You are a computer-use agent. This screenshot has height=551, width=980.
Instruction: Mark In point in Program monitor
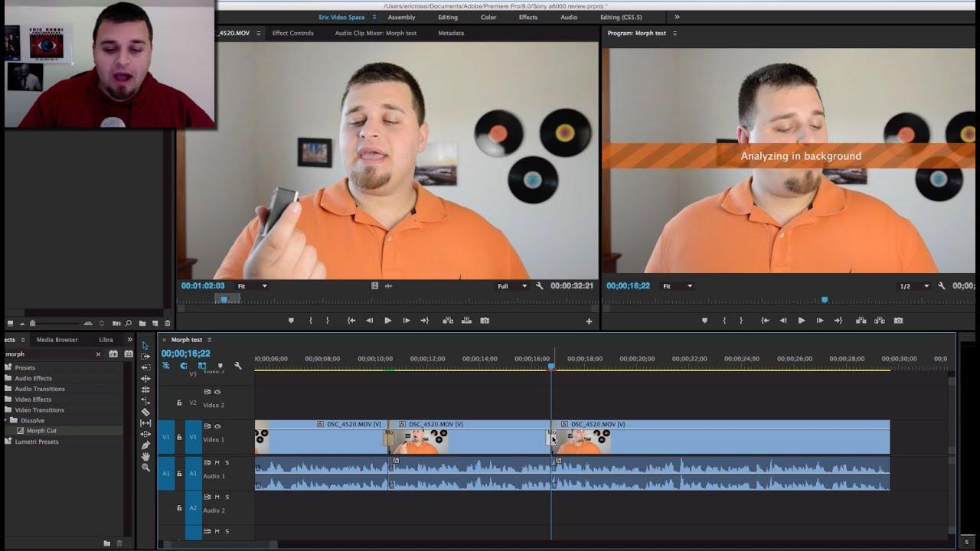tap(724, 321)
